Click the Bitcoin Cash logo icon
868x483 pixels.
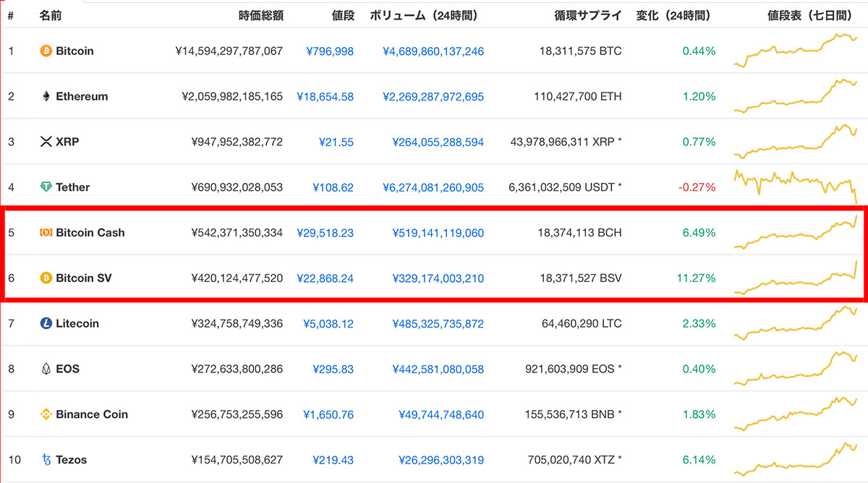pyautogui.click(x=46, y=233)
